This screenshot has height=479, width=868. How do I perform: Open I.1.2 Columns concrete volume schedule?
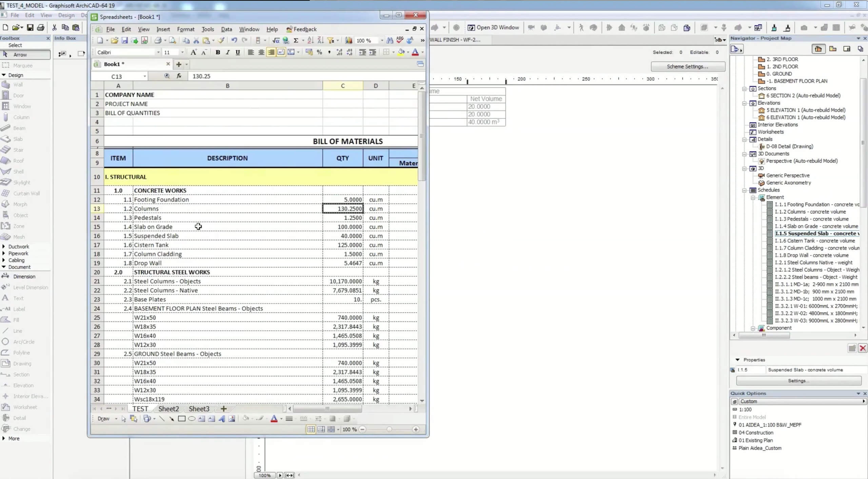tap(810, 212)
